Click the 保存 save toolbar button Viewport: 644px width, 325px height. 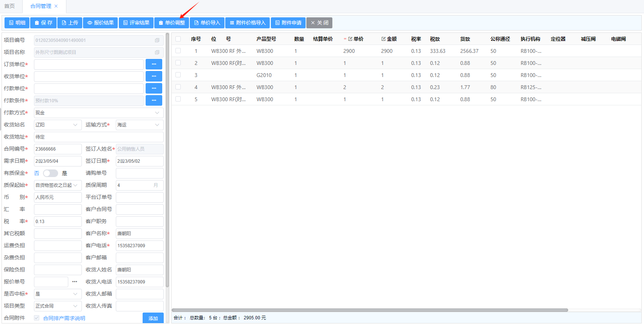click(x=43, y=23)
